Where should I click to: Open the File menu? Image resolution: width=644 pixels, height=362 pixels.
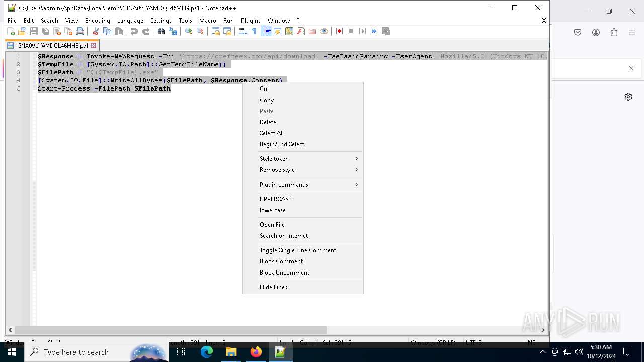pos(12,21)
